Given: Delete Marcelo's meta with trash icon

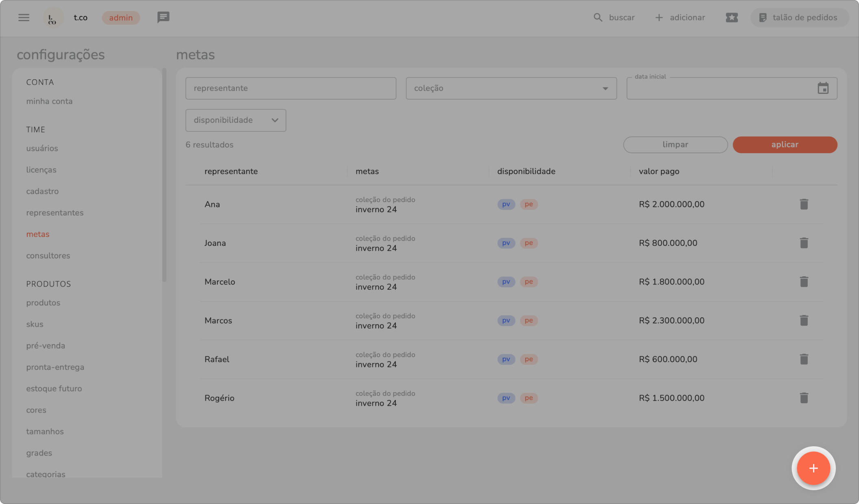Looking at the screenshot, I should [804, 282].
